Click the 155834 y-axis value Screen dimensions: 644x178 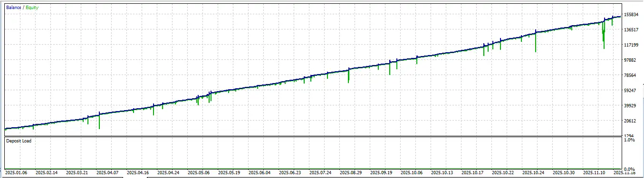tap(632, 15)
